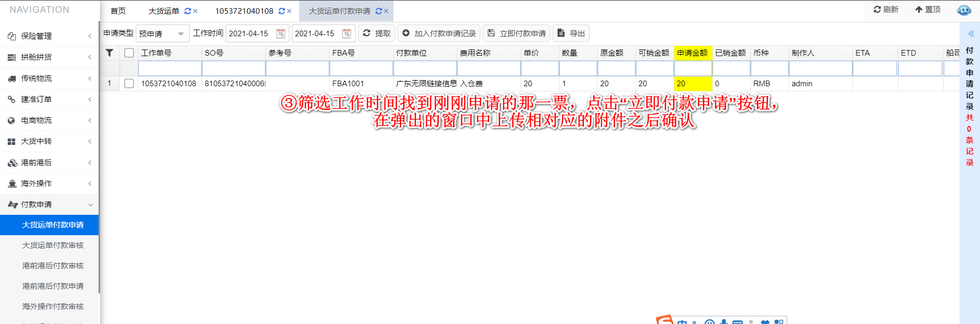Click the 港前港后 sidebar icon
The image size is (980, 324).
(12, 163)
